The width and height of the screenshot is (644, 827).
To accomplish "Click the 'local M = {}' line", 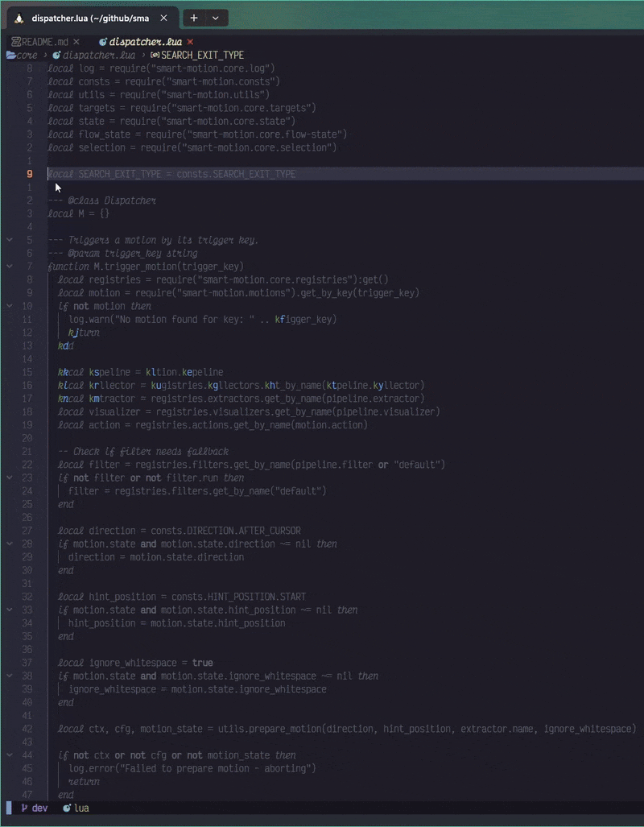I will point(78,213).
